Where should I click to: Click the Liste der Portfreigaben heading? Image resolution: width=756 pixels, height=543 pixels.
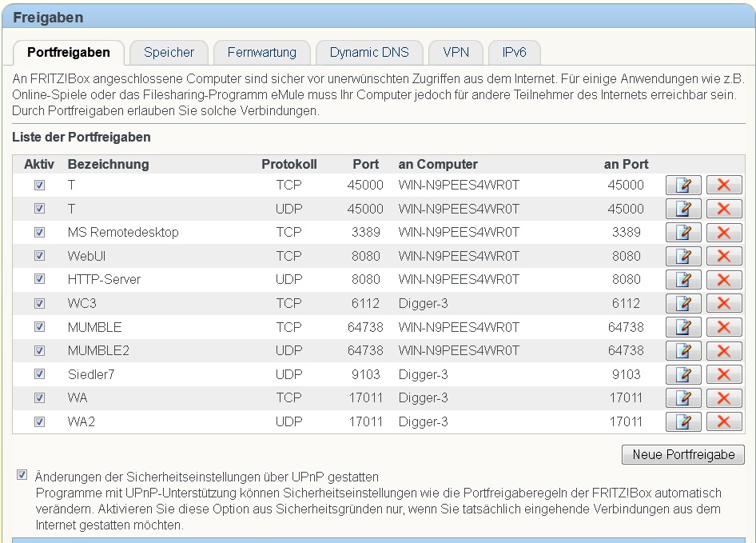82,137
